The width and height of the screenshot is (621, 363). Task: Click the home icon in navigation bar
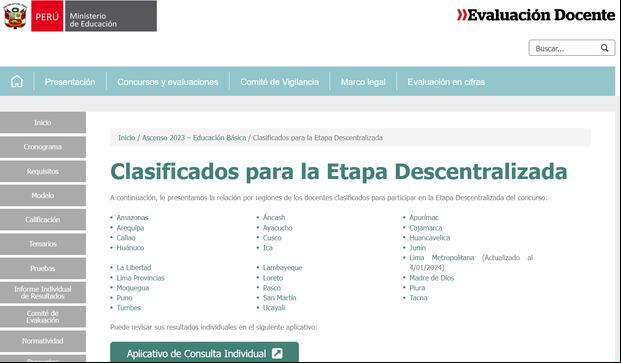coord(17,82)
